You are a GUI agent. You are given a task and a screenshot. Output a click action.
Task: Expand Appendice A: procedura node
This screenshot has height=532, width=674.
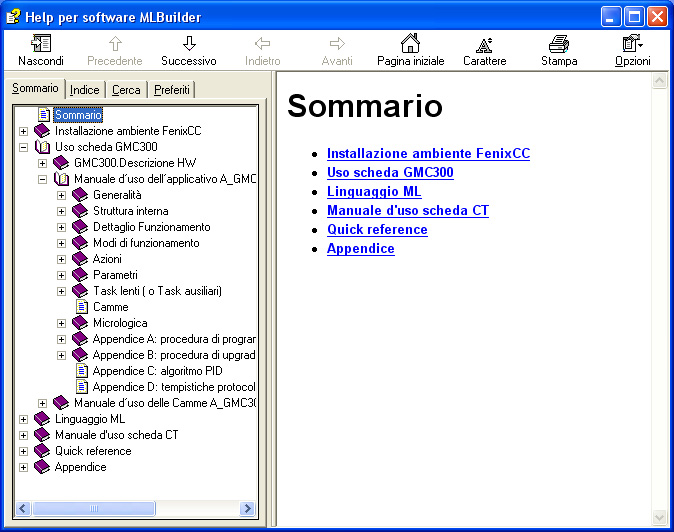[61, 339]
